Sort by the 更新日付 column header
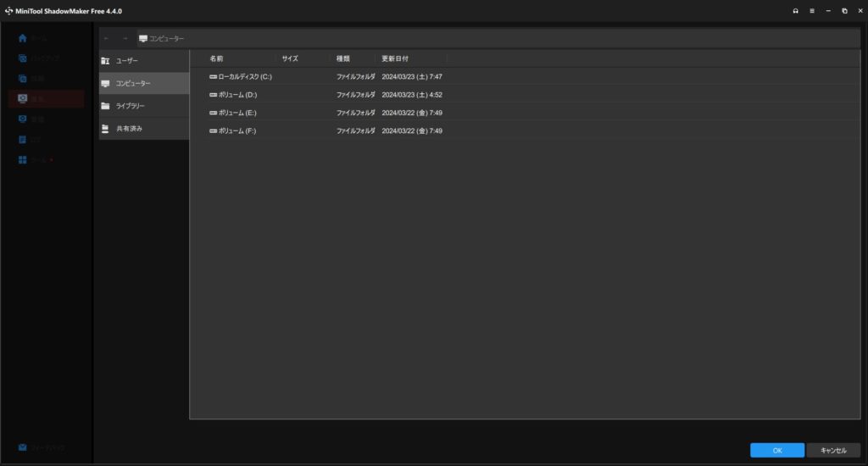 395,58
